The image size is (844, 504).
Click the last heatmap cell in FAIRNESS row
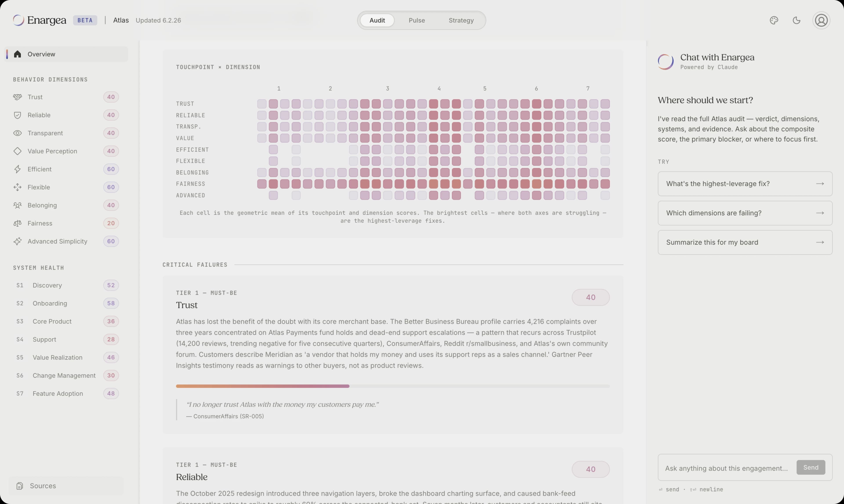tap(605, 184)
